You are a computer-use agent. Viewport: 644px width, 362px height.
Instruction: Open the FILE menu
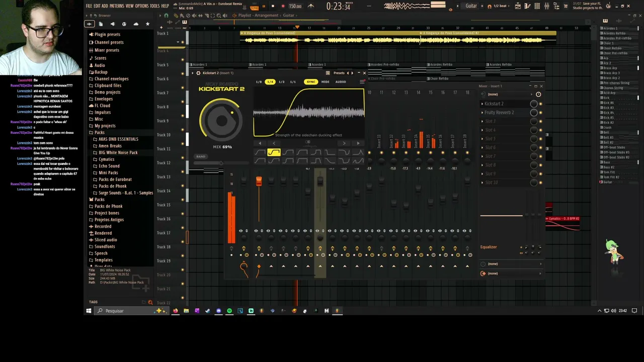[89, 6]
